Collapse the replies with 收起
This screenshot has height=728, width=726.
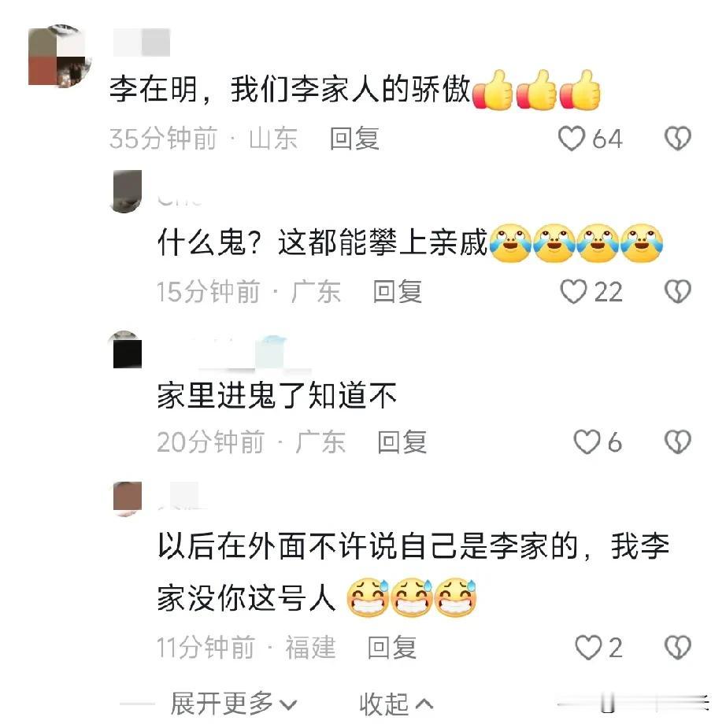click(396, 705)
